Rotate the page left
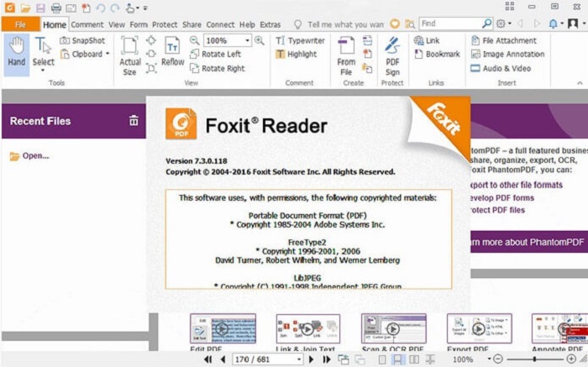Image resolution: width=588 pixels, height=367 pixels. [x=215, y=54]
